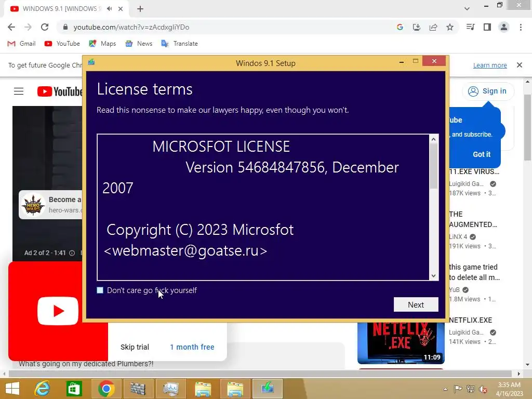The height and width of the screenshot is (399, 532).
Task: Open "this game tried to delete" video
Action: (474, 272)
